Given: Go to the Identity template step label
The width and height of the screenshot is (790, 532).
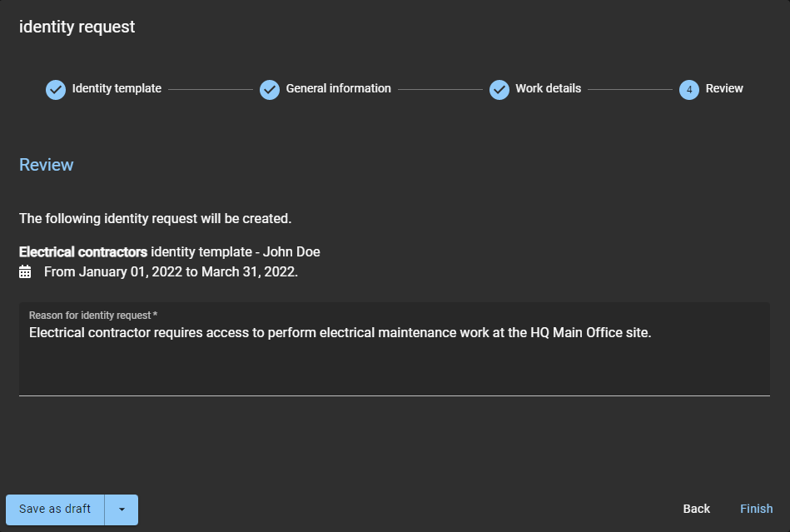Looking at the screenshot, I should coord(117,88).
